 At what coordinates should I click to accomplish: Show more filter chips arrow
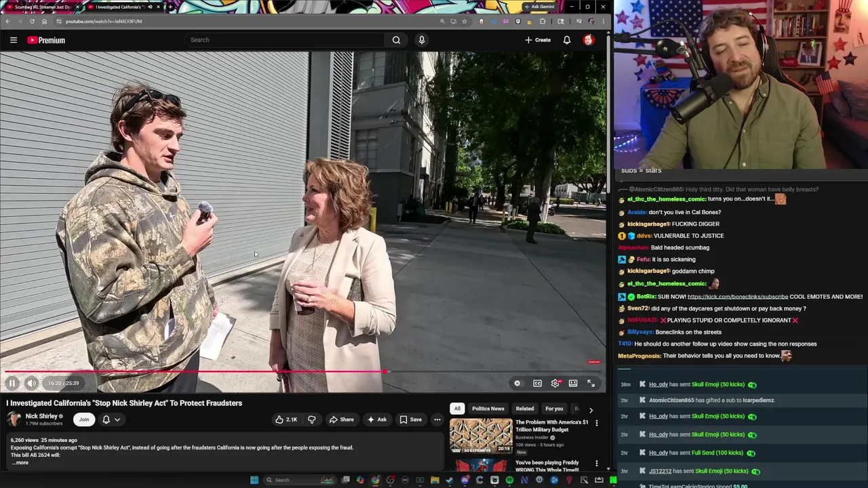[591, 410]
